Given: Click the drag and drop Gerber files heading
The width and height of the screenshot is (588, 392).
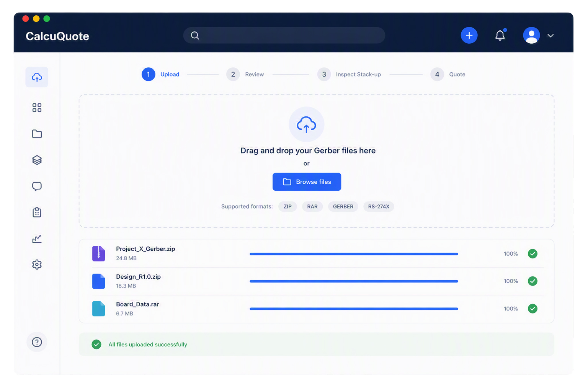Looking at the screenshot, I should [308, 150].
